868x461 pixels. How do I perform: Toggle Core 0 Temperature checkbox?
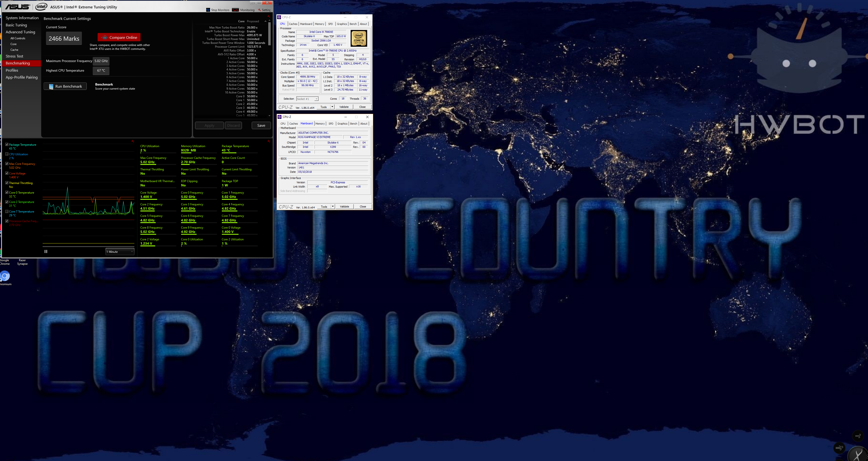click(7, 192)
